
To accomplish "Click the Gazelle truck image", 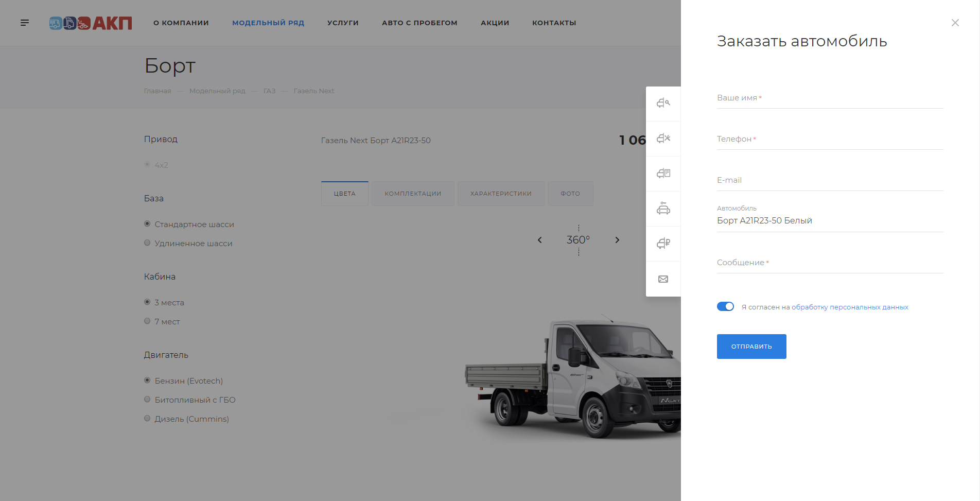I will tap(573, 377).
